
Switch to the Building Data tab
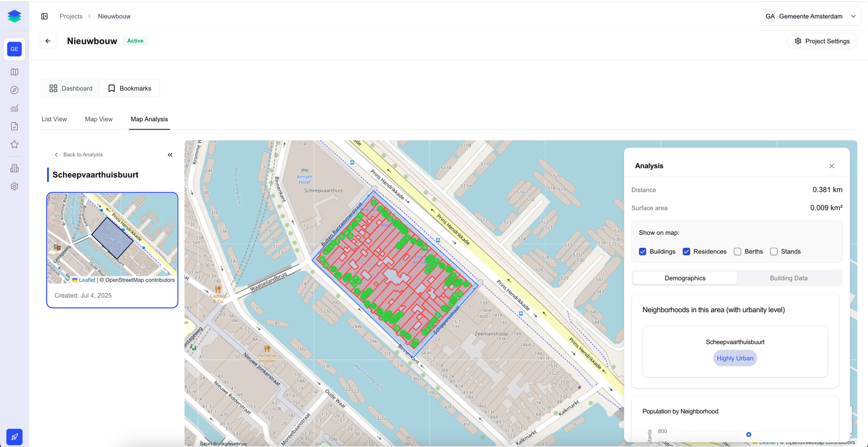(788, 278)
